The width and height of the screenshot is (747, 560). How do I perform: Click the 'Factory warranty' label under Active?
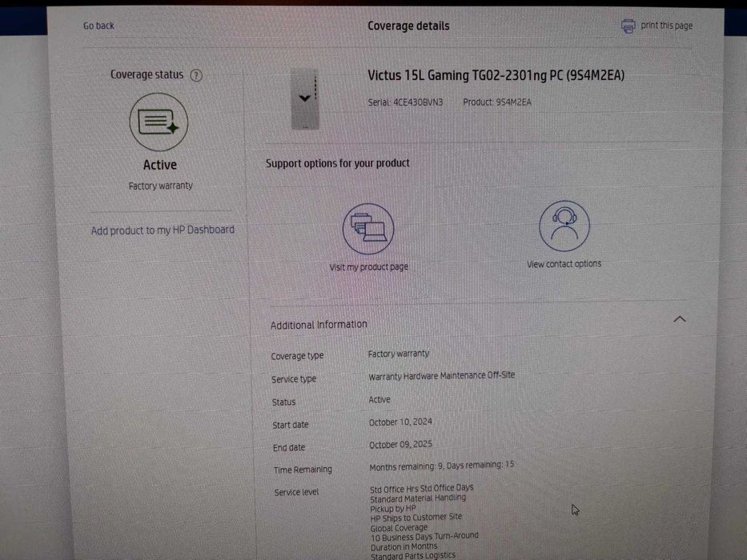[161, 186]
